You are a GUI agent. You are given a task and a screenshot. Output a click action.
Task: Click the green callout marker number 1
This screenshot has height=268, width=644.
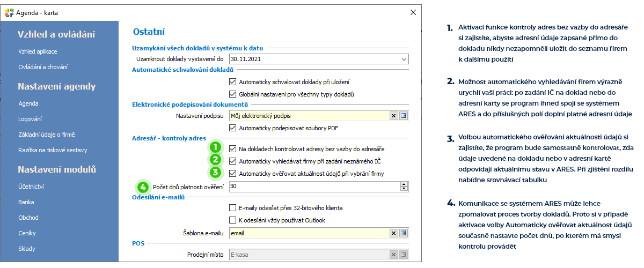(215, 147)
